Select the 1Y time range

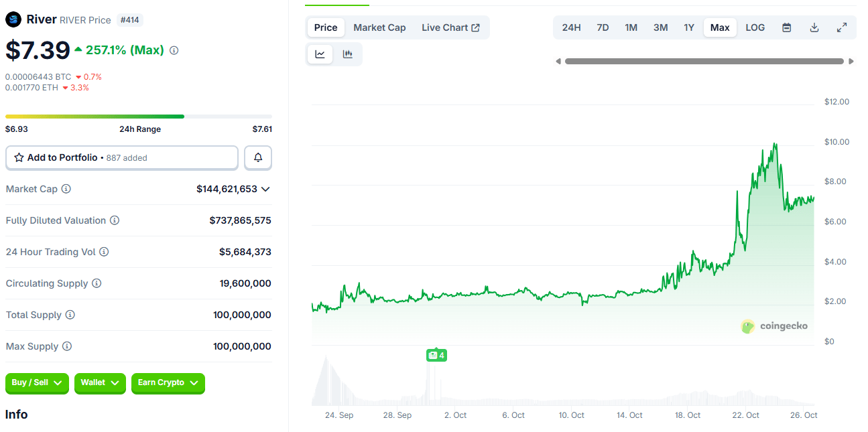pos(689,27)
